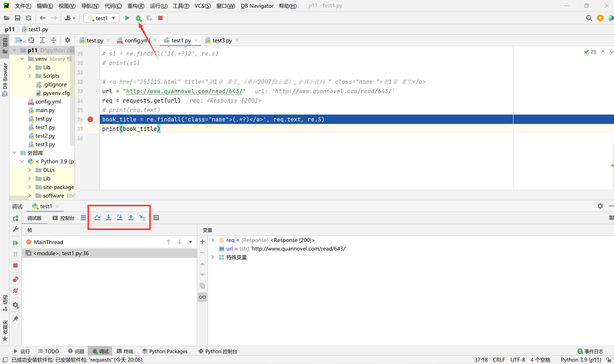Expand the Scripts folder in project tree
Image resolution: width=614 pixels, height=364 pixels.
coord(30,76)
